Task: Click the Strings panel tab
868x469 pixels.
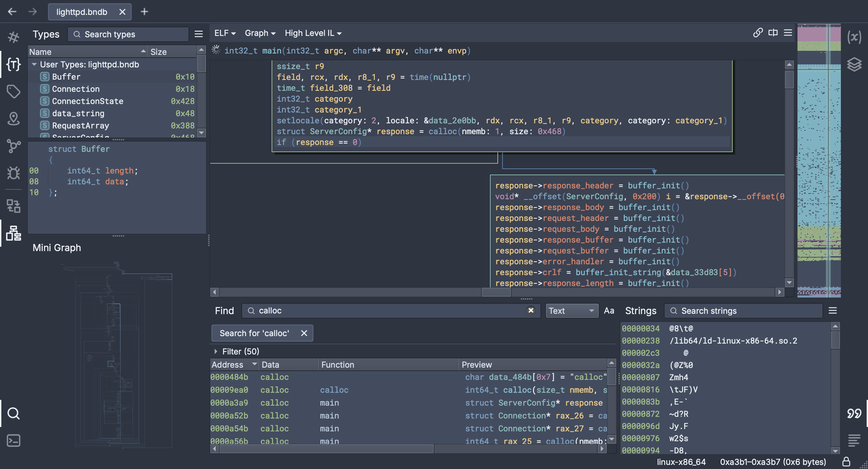Action: pos(640,311)
